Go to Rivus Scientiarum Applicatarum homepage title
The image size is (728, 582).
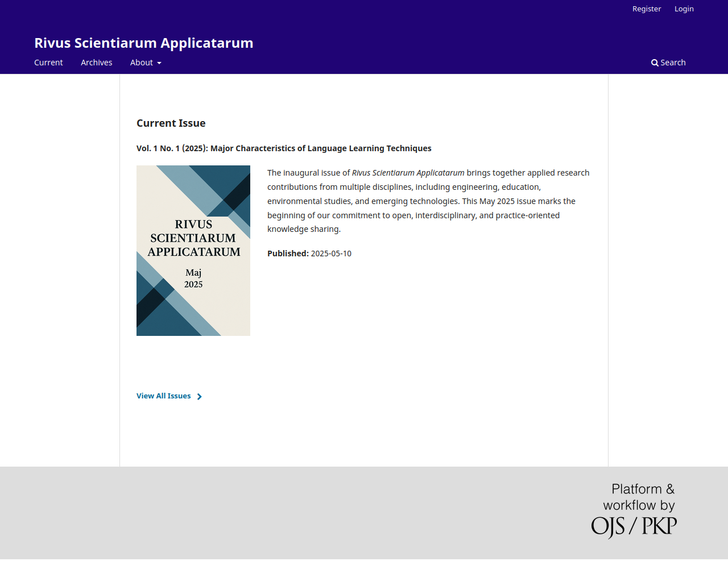coord(144,43)
